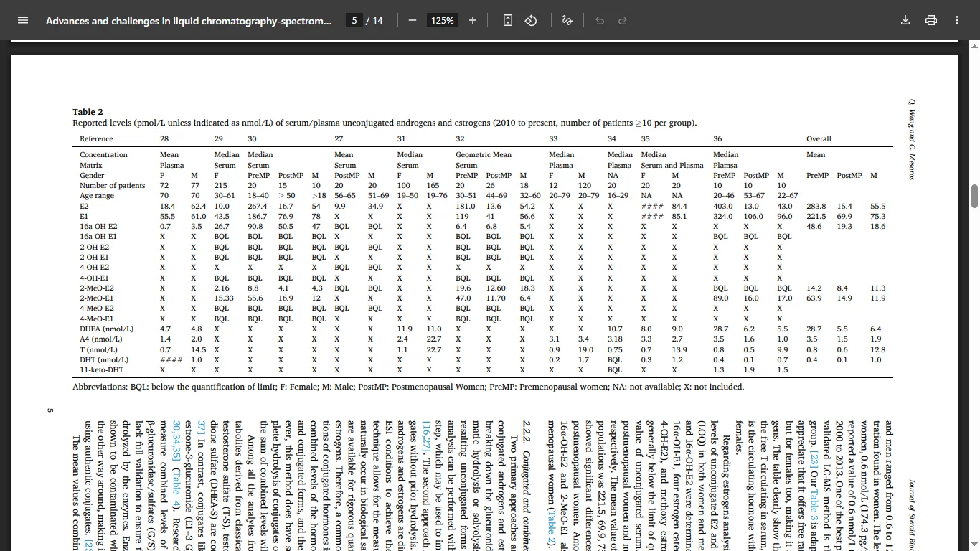Image resolution: width=980 pixels, height=551 pixels.
Task: Select the draw annotation tool
Action: click(x=567, y=21)
